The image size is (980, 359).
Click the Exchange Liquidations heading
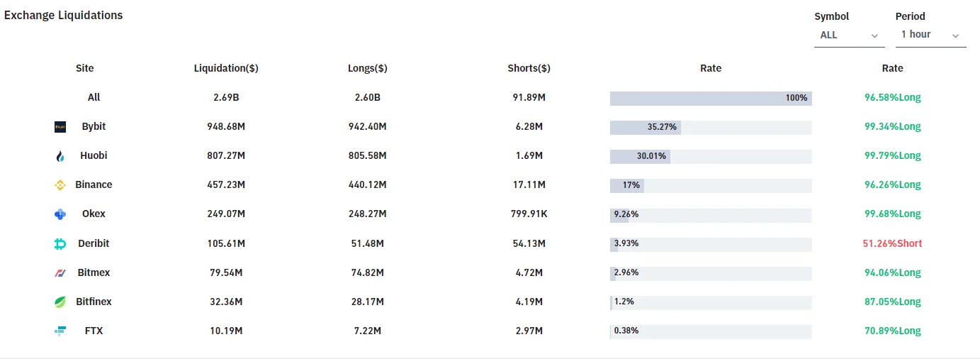[63, 16]
